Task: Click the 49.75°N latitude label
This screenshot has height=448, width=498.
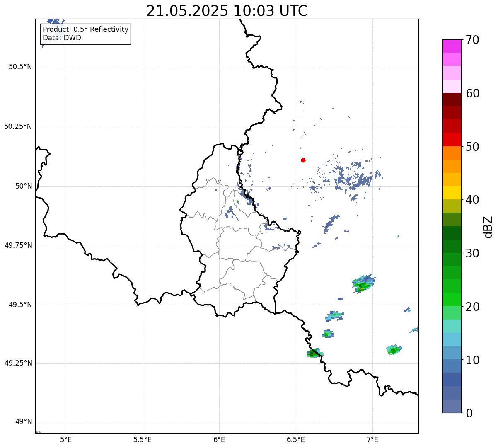Action: (18, 245)
